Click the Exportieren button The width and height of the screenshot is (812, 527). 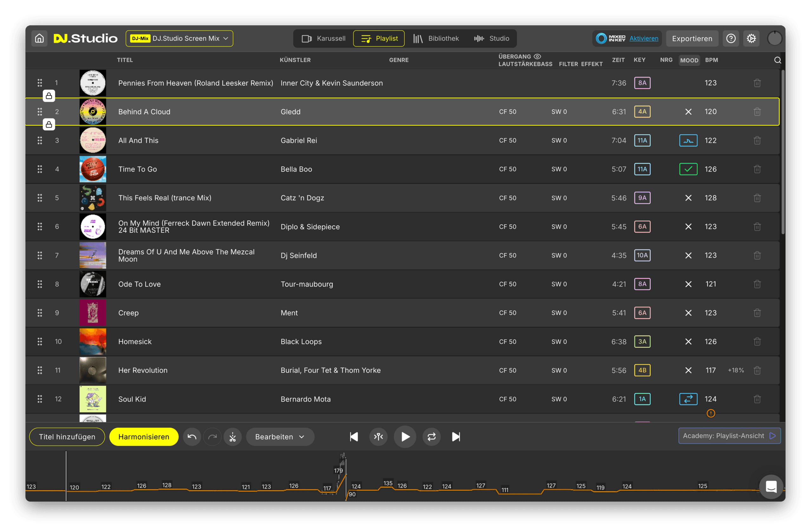(692, 38)
